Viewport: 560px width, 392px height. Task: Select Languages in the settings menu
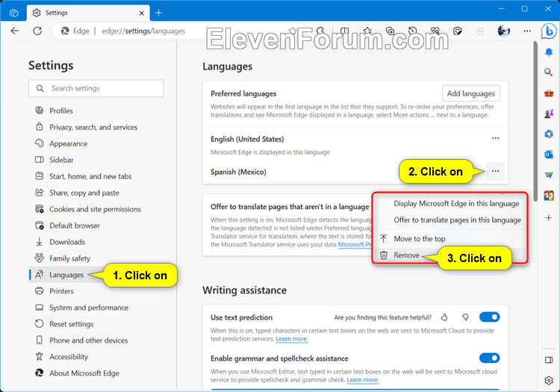coord(66,275)
